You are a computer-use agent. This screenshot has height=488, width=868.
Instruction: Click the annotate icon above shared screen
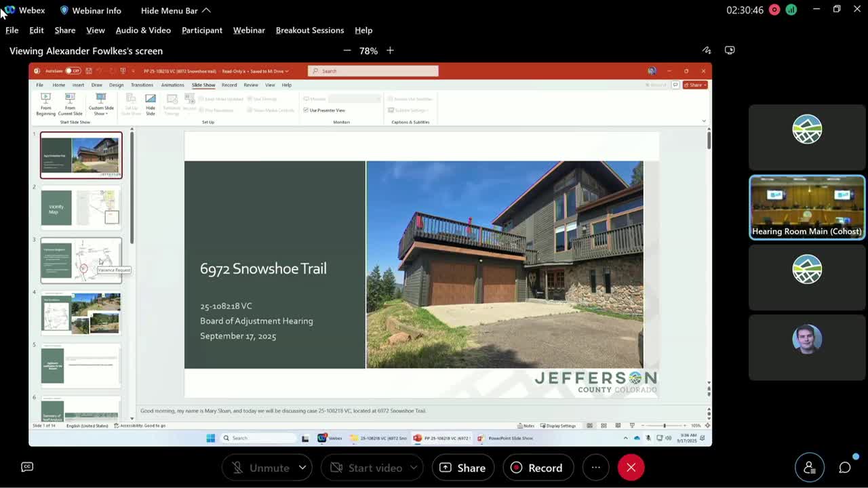pos(707,50)
